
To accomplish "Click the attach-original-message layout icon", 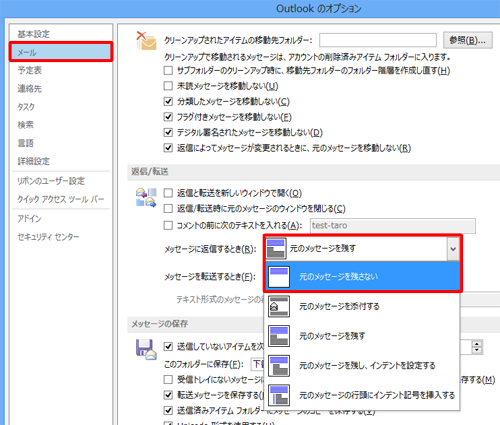I will 279,306.
